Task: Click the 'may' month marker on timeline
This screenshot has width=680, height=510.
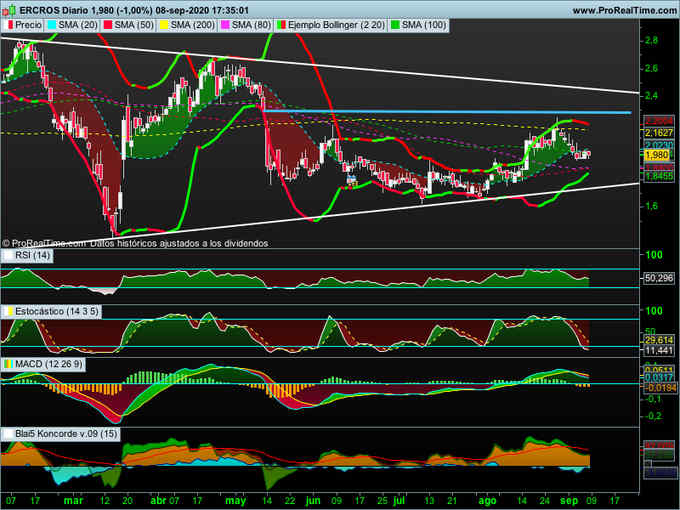Action: pos(236,499)
